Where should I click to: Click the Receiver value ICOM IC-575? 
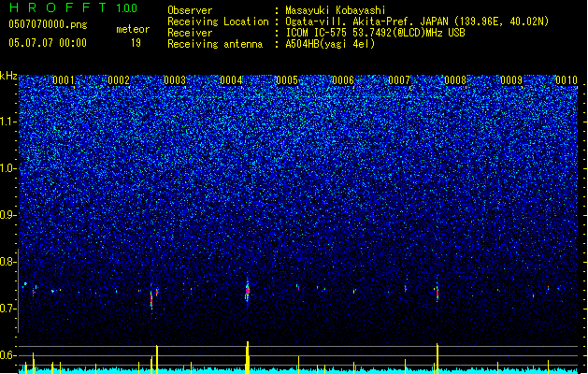tap(317, 33)
